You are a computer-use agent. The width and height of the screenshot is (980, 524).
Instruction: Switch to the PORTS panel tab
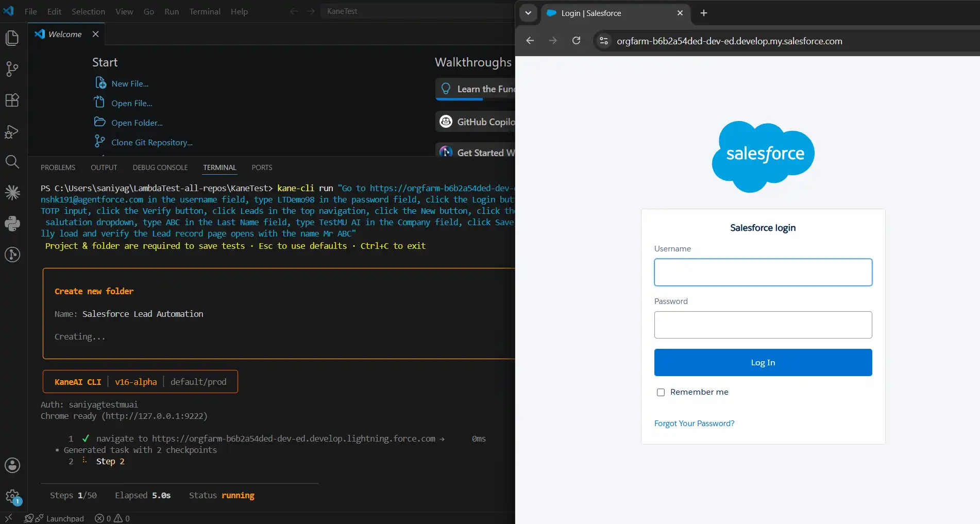(x=262, y=167)
